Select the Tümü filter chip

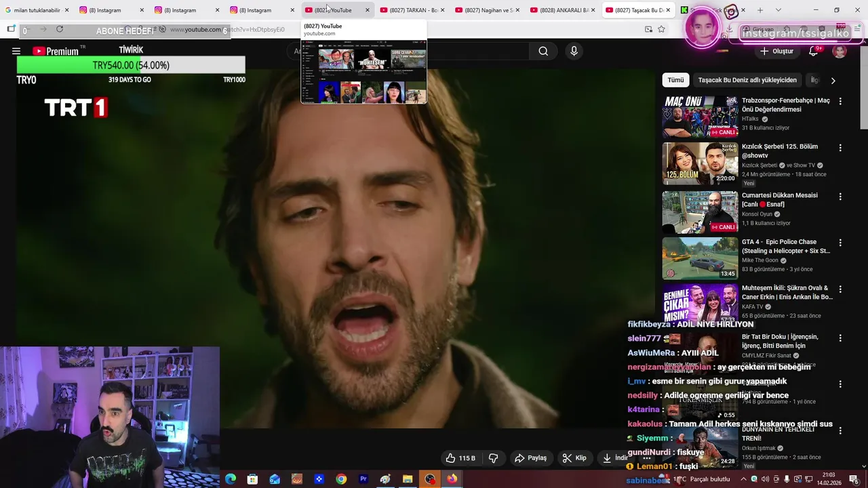point(675,80)
